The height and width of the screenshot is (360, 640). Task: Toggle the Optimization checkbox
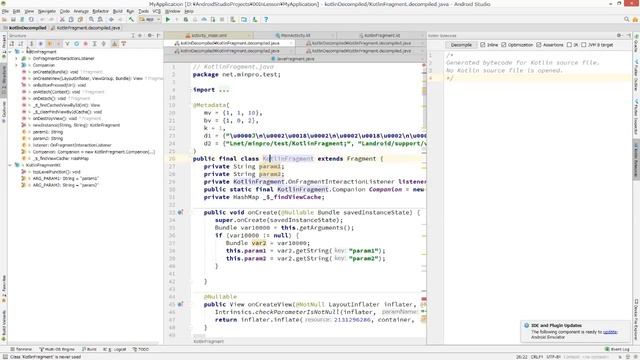[504, 45]
